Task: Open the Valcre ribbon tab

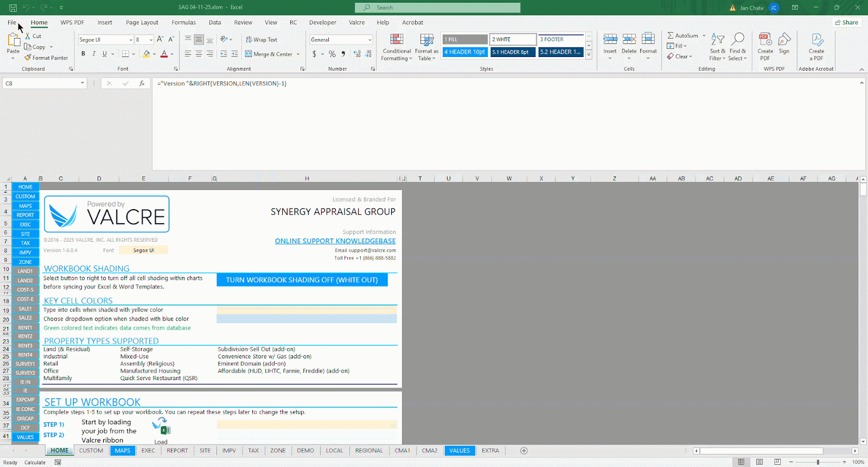Action: coord(356,22)
